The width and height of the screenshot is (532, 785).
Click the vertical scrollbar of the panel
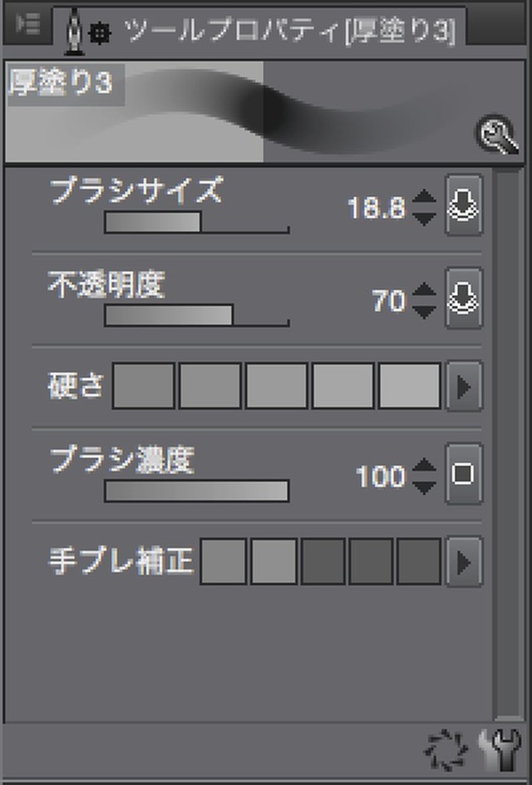pyautogui.click(x=509, y=445)
